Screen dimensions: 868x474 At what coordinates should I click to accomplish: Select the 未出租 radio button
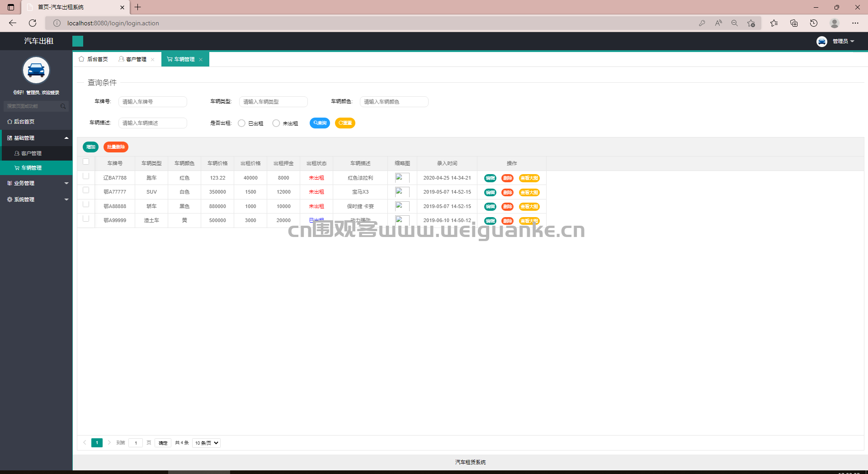pyautogui.click(x=276, y=123)
